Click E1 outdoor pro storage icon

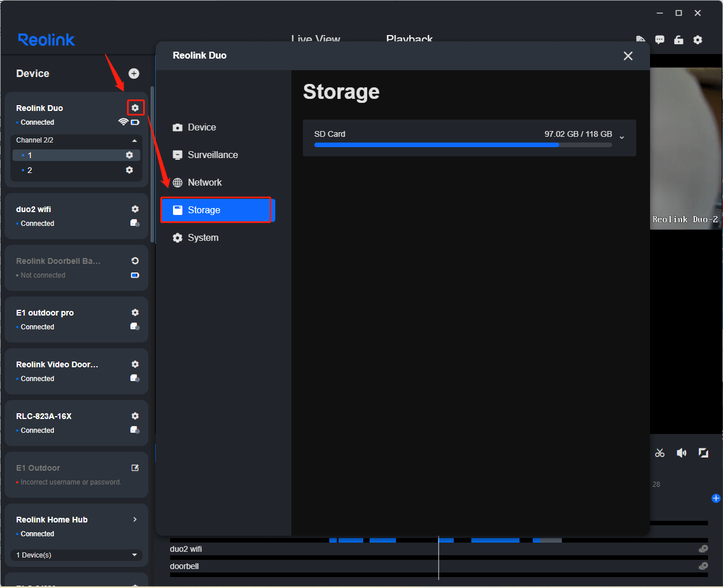[x=135, y=326]
